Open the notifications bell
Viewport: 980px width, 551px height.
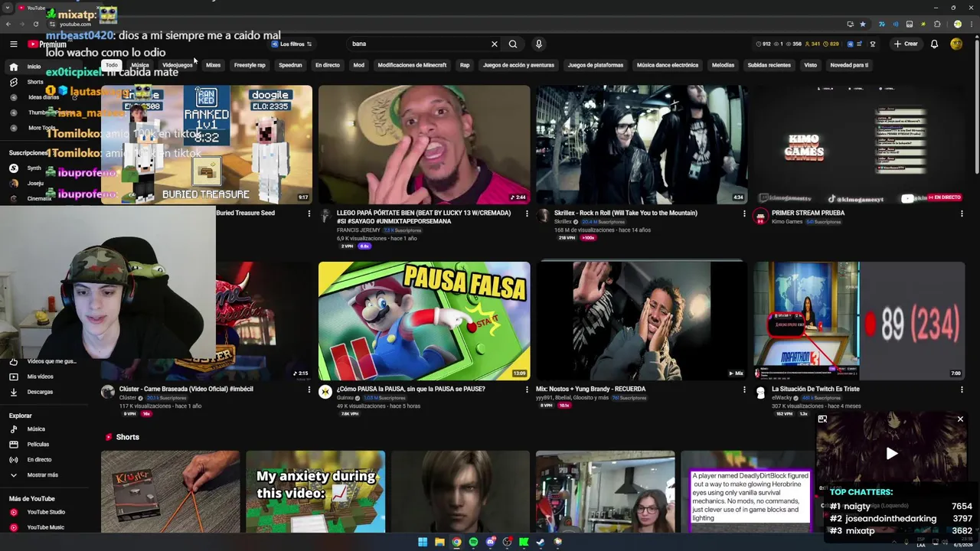(x=934, y=44)
